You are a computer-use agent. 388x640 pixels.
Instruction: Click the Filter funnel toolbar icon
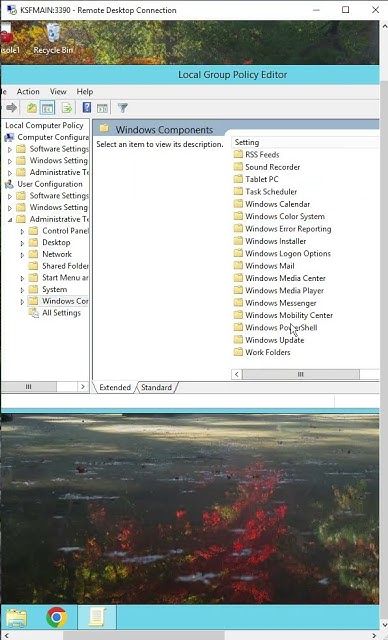coord(122,108)
